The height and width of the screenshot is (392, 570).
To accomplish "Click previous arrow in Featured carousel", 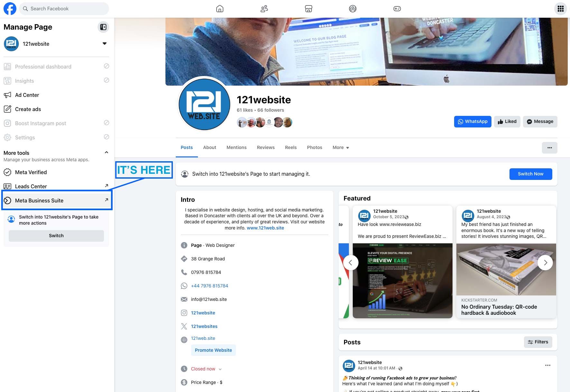I will click(x=351, y=263).
